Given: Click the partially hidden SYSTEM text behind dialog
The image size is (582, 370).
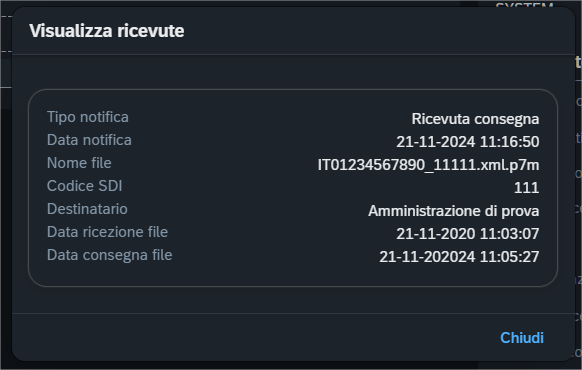Looking at the screenshot, I should pos(524,5).
